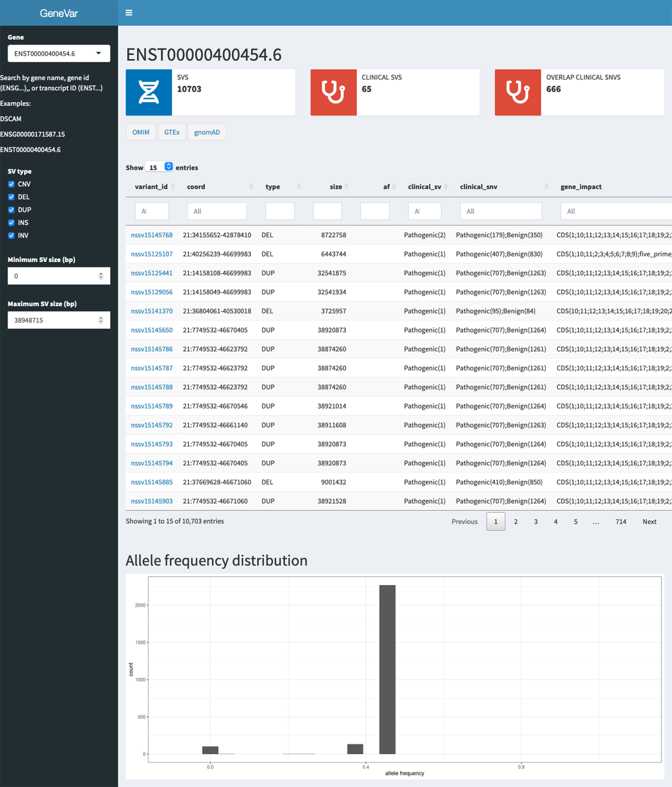This screenshot has height=787, width=672.
Task: Sort table by clinical_sv column arrows
Action: [x=446, y=186]
